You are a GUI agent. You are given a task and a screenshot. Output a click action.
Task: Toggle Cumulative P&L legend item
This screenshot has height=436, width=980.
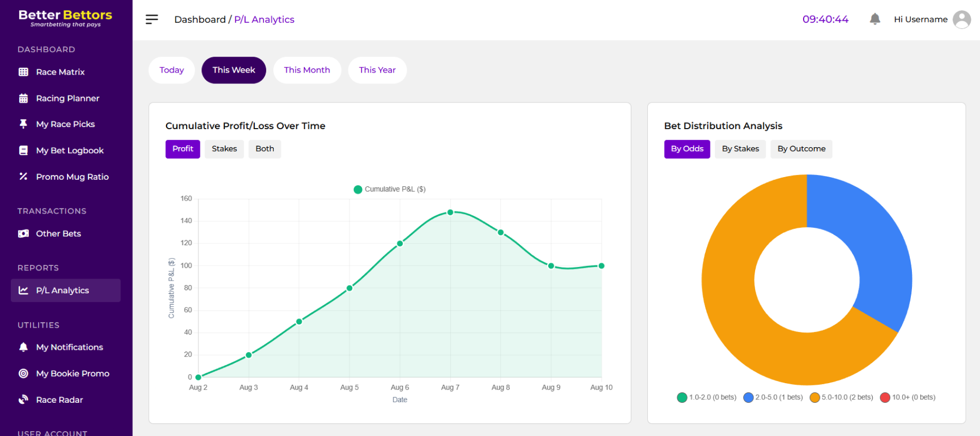point(389,190)
